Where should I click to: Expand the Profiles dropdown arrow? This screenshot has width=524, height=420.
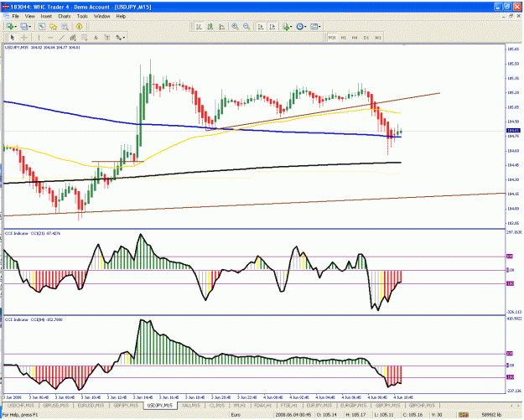pos(29,27)
